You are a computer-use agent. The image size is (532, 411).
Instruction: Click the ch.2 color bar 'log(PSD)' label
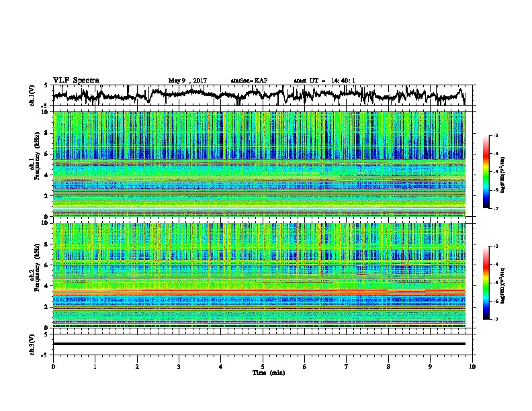coord(502,285)
